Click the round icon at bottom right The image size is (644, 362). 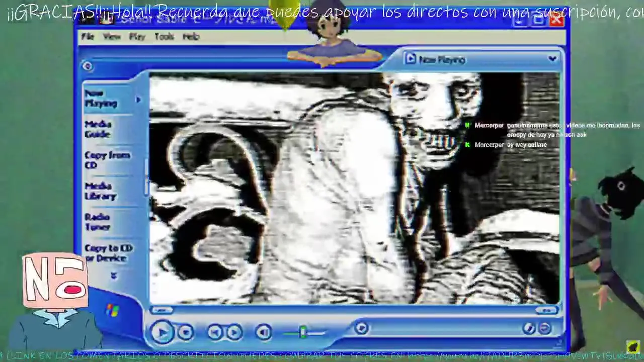545,328
